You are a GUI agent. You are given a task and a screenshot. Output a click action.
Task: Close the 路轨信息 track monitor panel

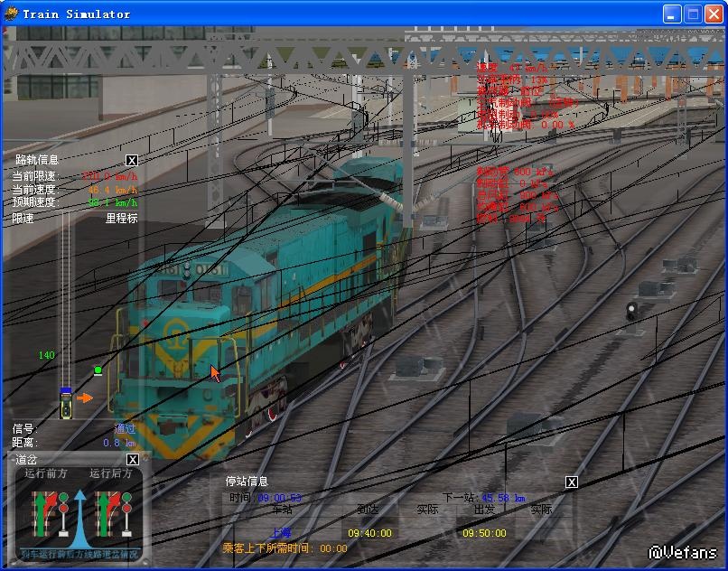[131, 160]
